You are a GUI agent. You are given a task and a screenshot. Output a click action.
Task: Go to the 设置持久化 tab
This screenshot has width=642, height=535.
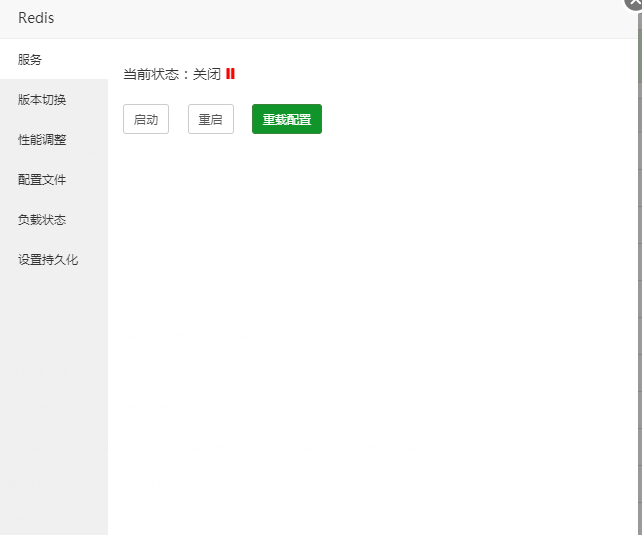click(x=54, y=260)
